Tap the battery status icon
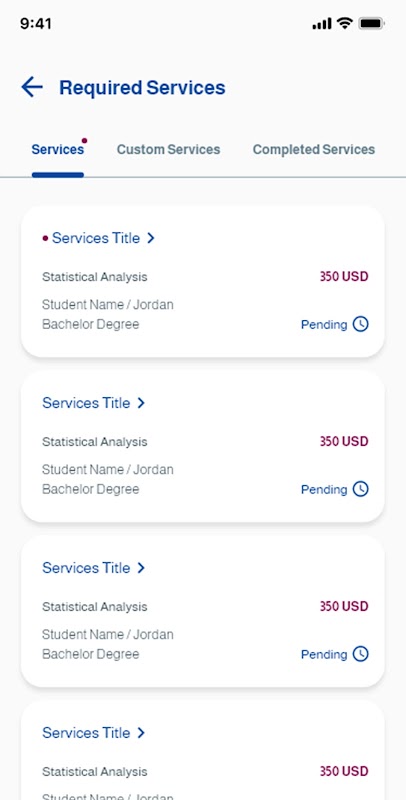 coord(371,23)
